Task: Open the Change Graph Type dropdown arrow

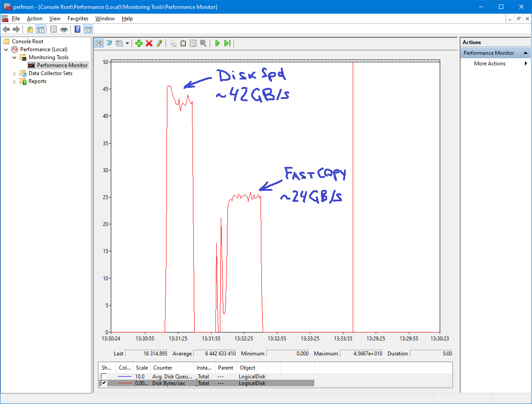Action: [x=128, y=43]
